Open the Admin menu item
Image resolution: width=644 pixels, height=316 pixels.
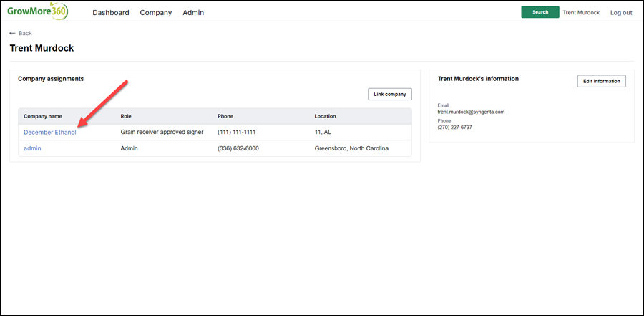193,13
